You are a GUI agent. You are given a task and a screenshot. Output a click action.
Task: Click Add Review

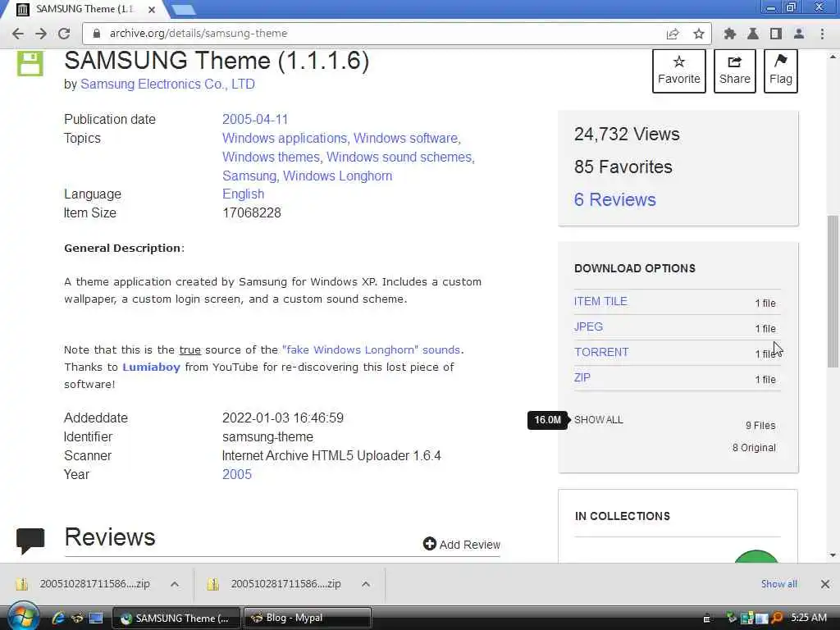point(462,545)
